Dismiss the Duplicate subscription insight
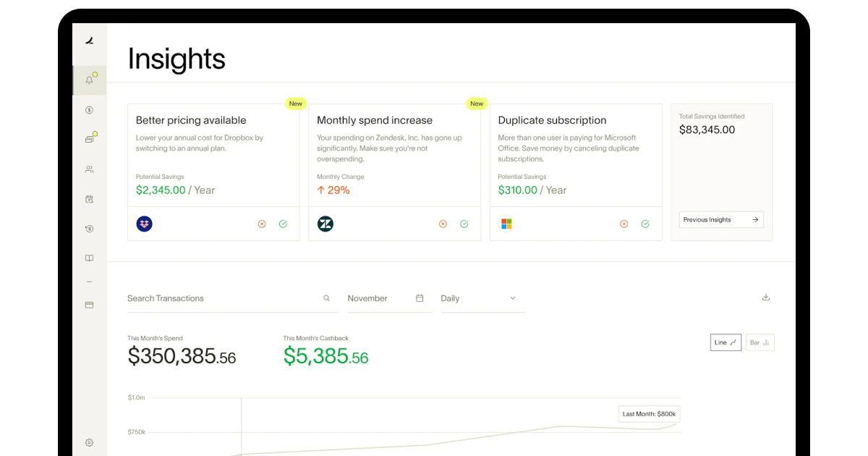This screenshot has width=868, height=456. (x=624, y=224)
